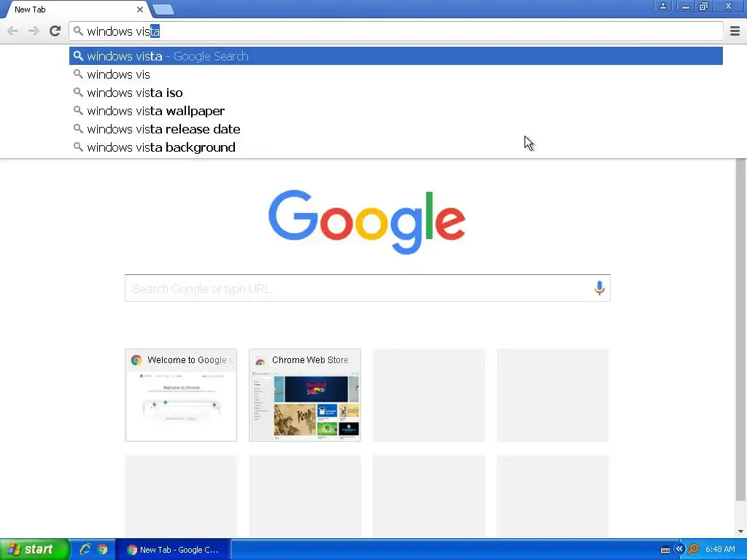Pick the 'windows vista wallpaper' suggestion
The height and width of the screenshot is (560, 747).
tap(396, 111)
